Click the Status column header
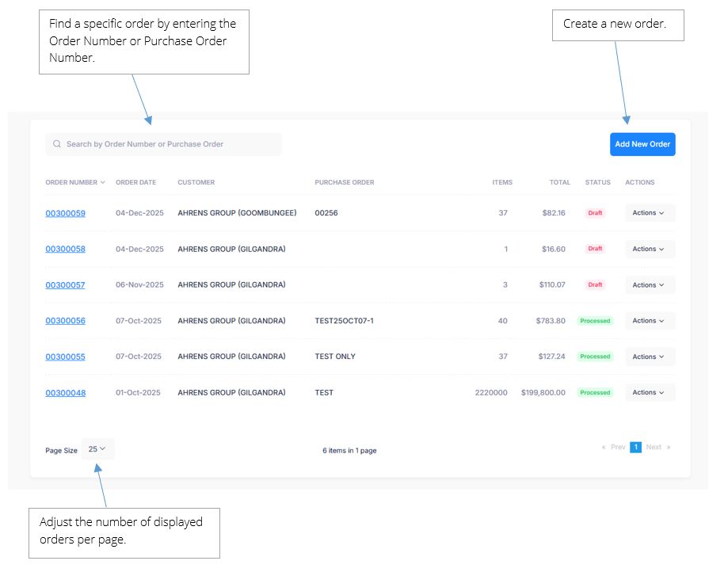728x576 pixels. coord(597,182)
